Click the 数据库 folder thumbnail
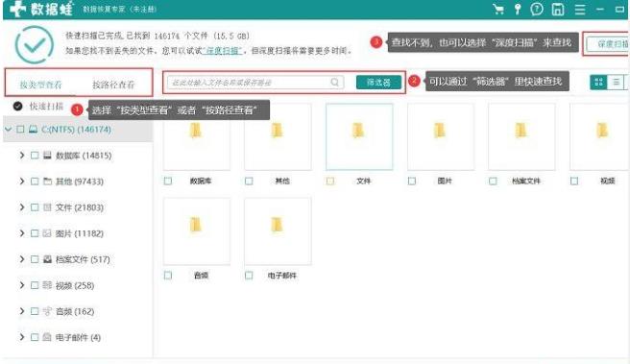The width and height of the screenshot is (630, 364). click(197, 136)
